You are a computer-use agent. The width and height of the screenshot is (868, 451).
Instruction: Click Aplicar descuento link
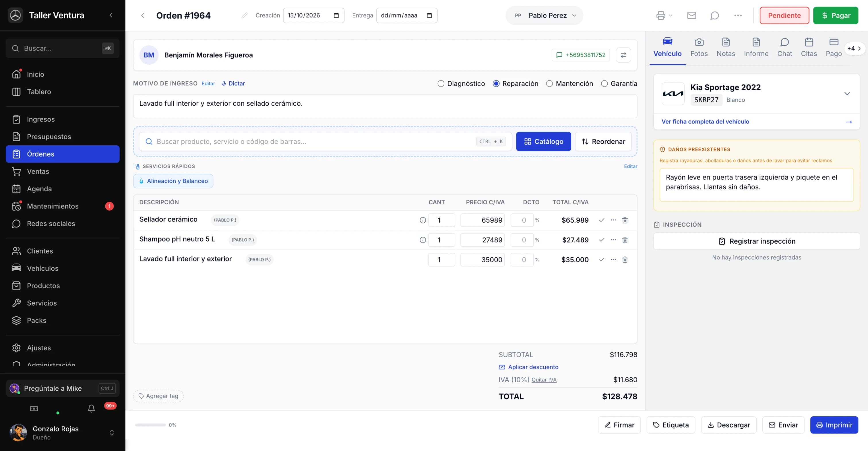(528, 367)
